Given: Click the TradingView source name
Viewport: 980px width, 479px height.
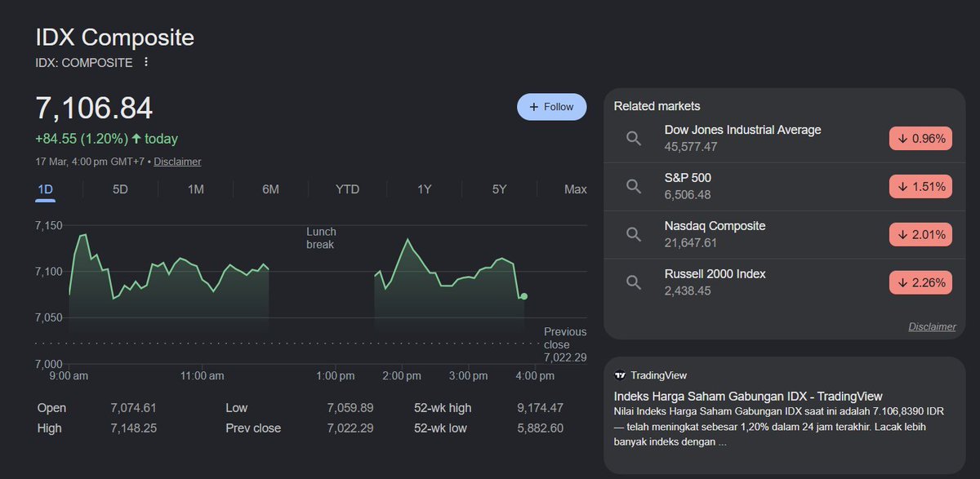Looking at the screenshot, I should (x=659, y=375).
